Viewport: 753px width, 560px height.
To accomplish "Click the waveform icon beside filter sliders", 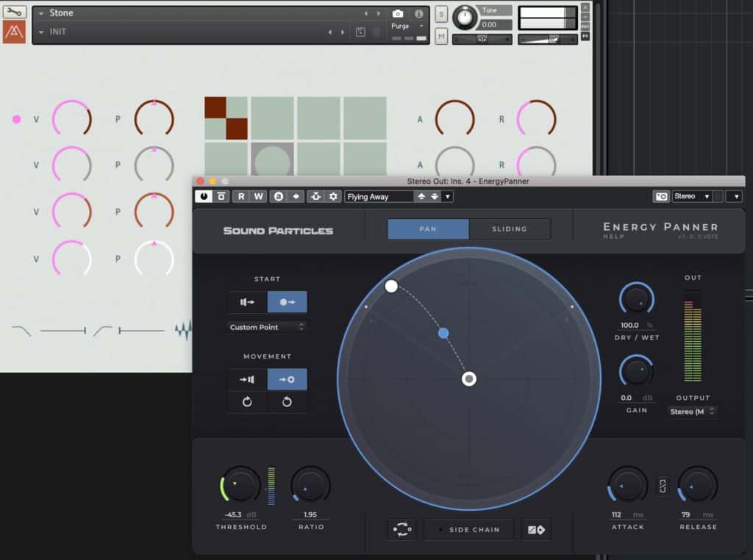I will point(183,330).
